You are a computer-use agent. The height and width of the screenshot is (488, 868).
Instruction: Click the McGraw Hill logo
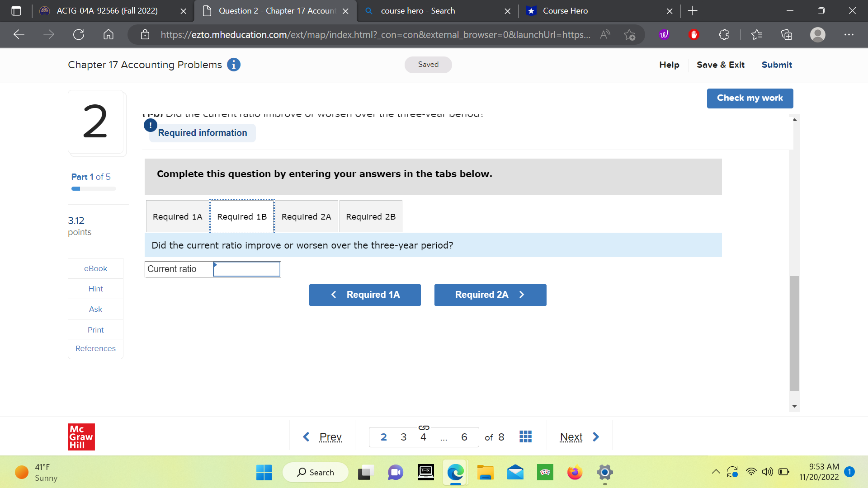(x=81, y=436)
